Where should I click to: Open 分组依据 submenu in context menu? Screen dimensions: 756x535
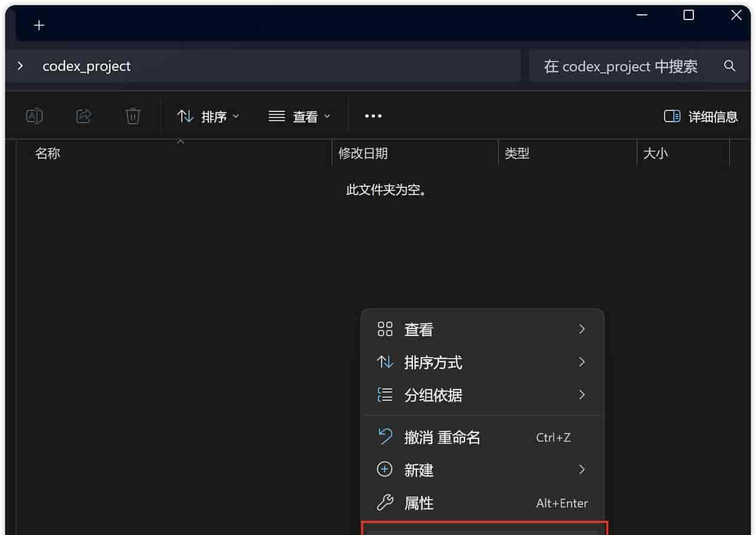coord(483,395)
